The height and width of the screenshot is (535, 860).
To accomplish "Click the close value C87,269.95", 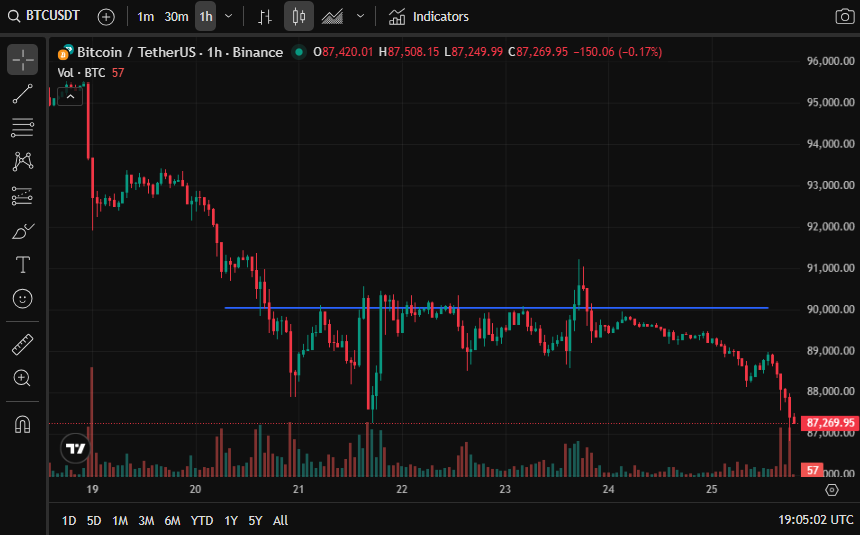I will (x=538, y=52).
